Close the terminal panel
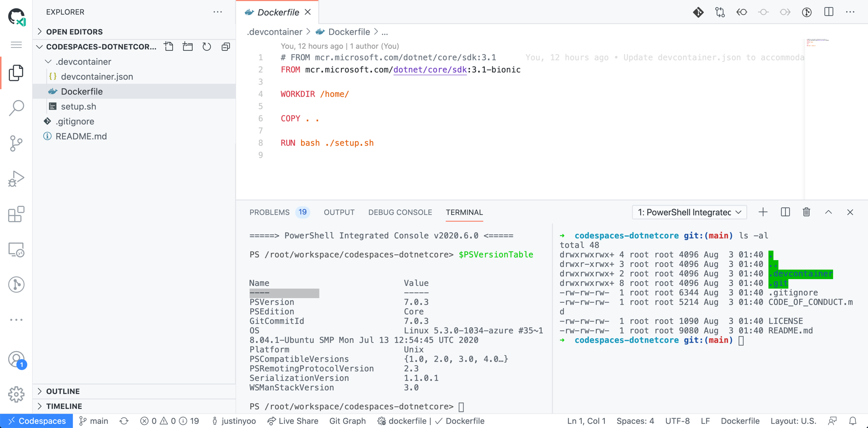Screen dimensions: 868x428 tap(850, 212)
